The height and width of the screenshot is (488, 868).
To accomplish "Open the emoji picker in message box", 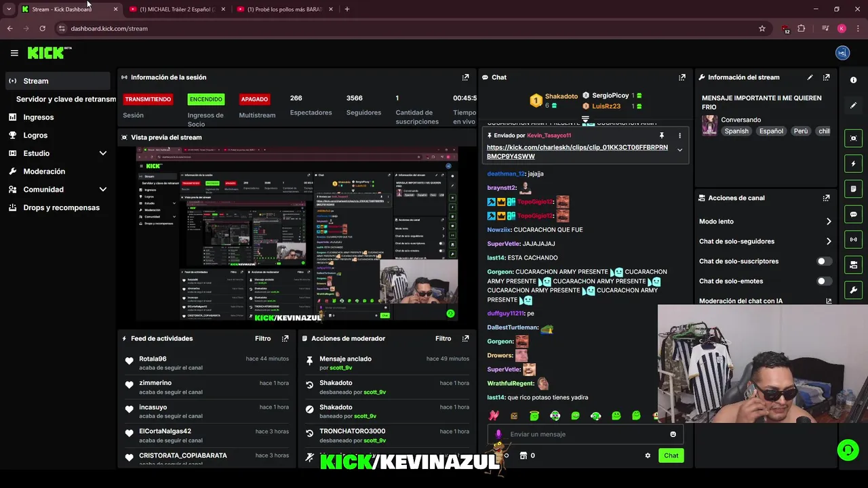I will click(x=673, y=434).
